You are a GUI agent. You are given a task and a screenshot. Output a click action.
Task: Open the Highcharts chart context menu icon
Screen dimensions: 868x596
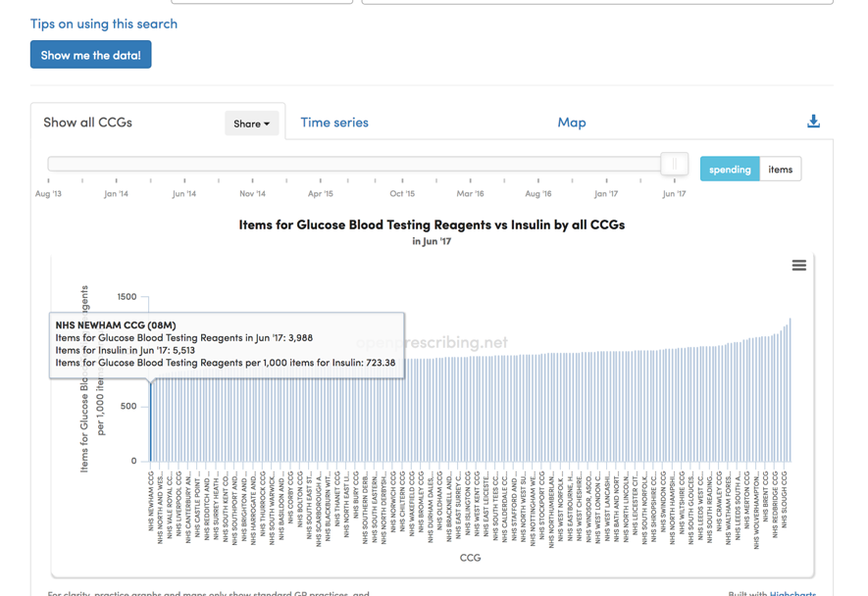tap(798, 266)
